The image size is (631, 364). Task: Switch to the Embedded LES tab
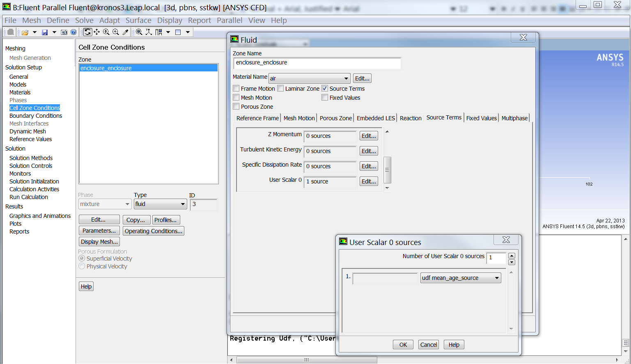click(376, 118)
